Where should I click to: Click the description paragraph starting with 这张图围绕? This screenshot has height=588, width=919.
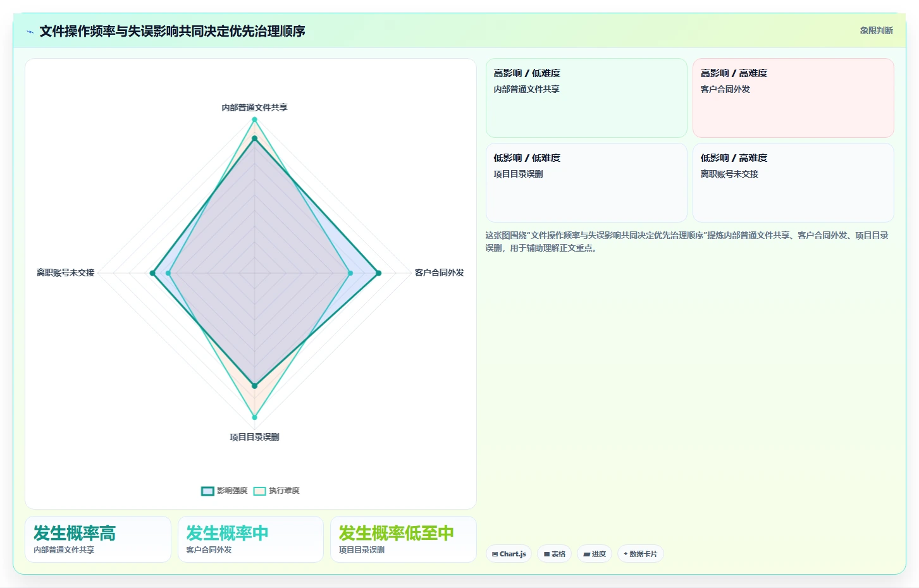tap(687, 242)
